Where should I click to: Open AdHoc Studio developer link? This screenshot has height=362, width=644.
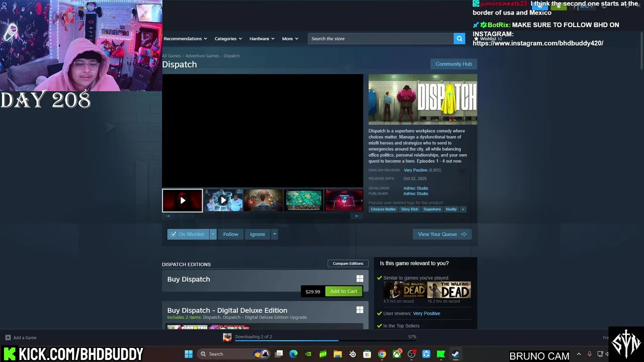tap(416, 188)
